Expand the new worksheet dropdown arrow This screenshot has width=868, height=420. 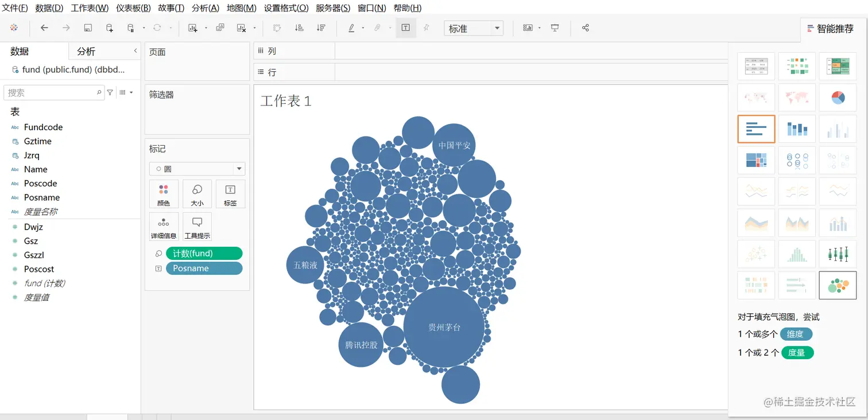206,28
